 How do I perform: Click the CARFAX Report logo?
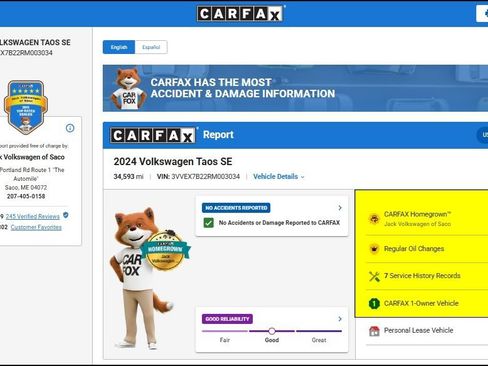(x=153, y=135)
